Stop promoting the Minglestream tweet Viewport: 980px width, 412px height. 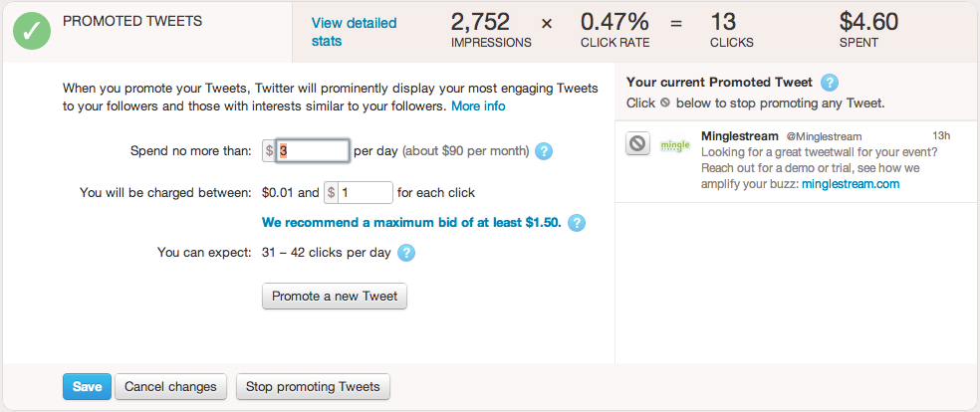(638, 144)
